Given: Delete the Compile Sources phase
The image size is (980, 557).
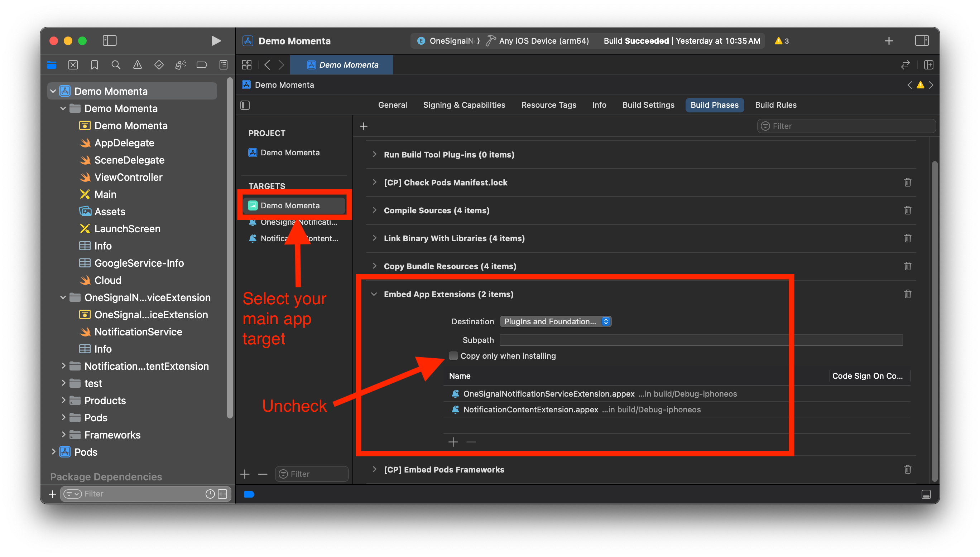Looking at the screenshot, I should (x=907, y=210).
